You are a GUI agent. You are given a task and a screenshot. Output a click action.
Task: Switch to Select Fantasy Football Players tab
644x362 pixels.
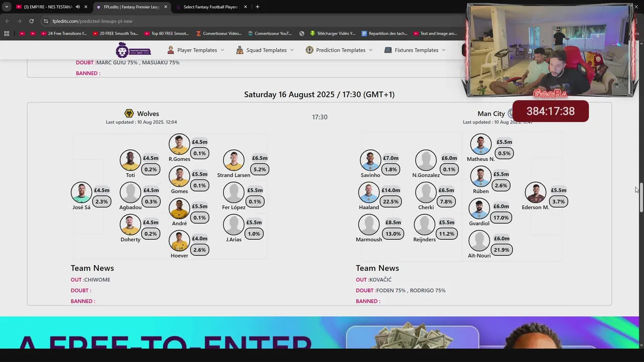point(210,7)
